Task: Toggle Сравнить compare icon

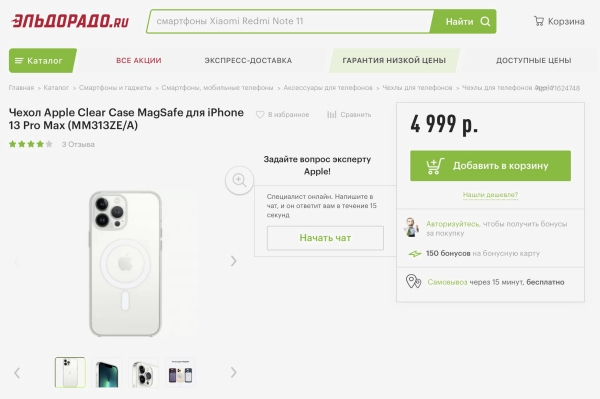Action: coord(332,114)
